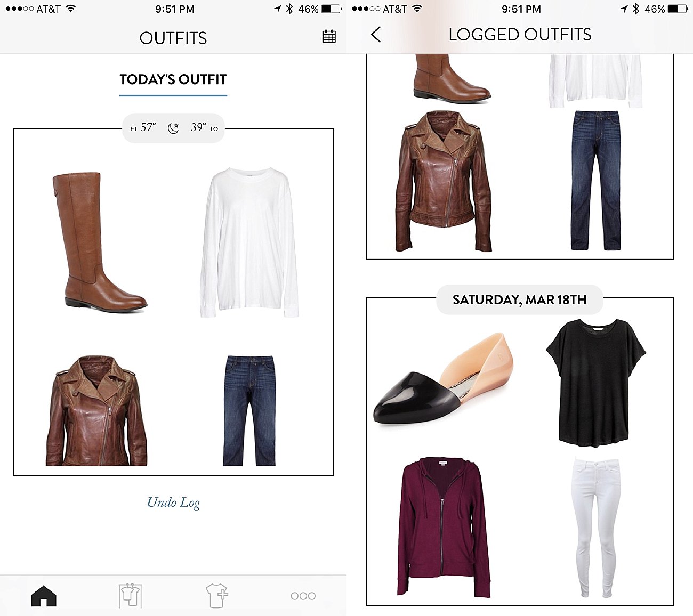Image resolution: width=693 pixels, height=616 pixels.
Task: Open the closet hanger tab icon
Action: click(x=130, y=596)
